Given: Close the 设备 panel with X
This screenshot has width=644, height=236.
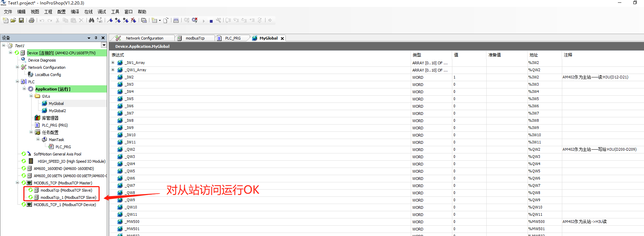Looking at the screenshot, I should [x=103, y=38].
